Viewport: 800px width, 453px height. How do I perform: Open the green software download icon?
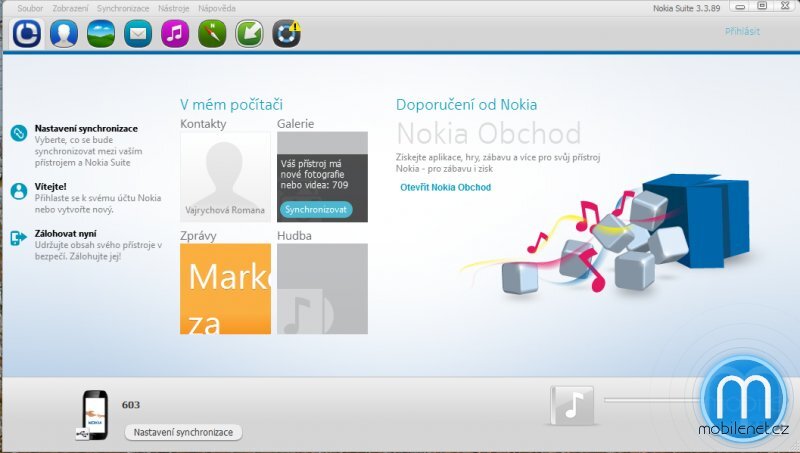point(249,34)
